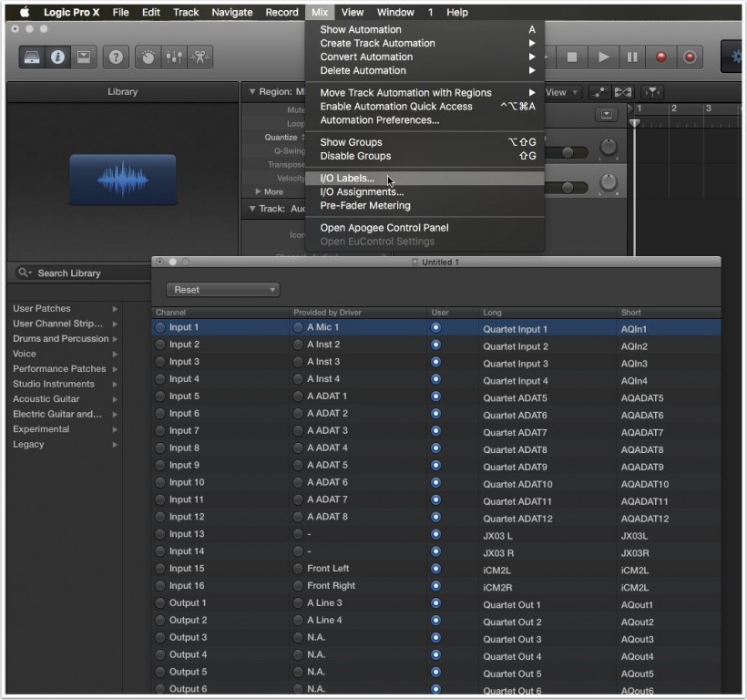Open the Reset dropdown in I/O Labels window

click(x=223, y=290)
